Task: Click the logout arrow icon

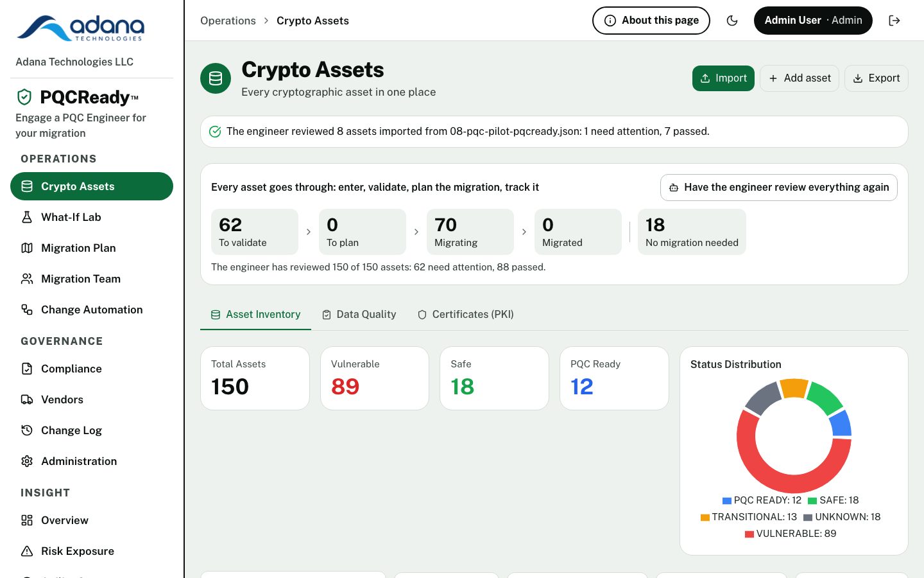Action: [894, 21]
